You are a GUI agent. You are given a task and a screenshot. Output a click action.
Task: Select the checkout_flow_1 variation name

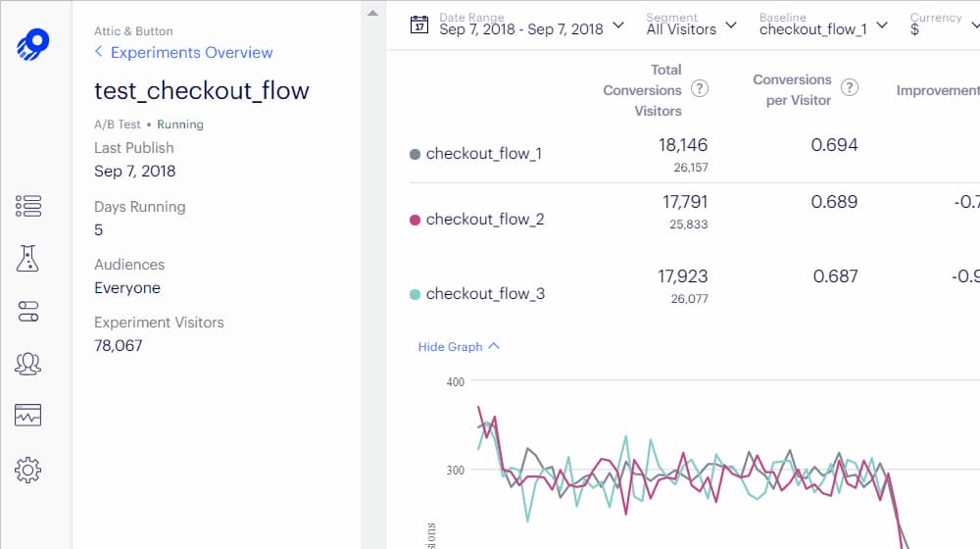pos(484,154)
